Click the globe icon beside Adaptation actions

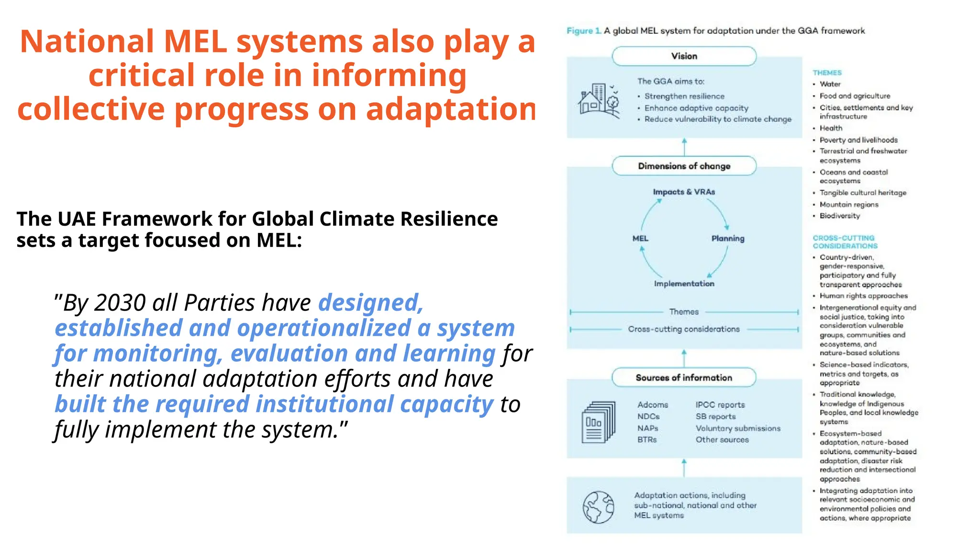pos(598,507)
